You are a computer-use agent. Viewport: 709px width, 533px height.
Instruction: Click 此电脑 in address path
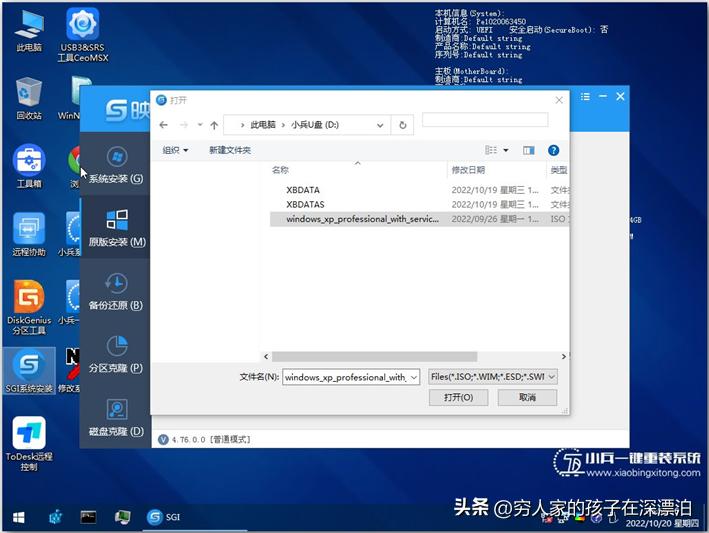click(x=263, y=125)
